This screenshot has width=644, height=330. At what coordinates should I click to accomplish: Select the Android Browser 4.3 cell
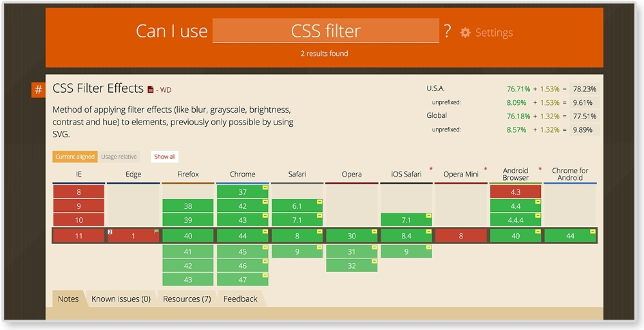pos(515,192)
